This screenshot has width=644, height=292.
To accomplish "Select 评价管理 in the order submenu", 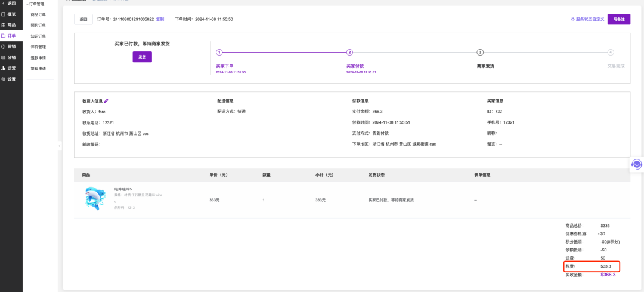I will [38, 47].
